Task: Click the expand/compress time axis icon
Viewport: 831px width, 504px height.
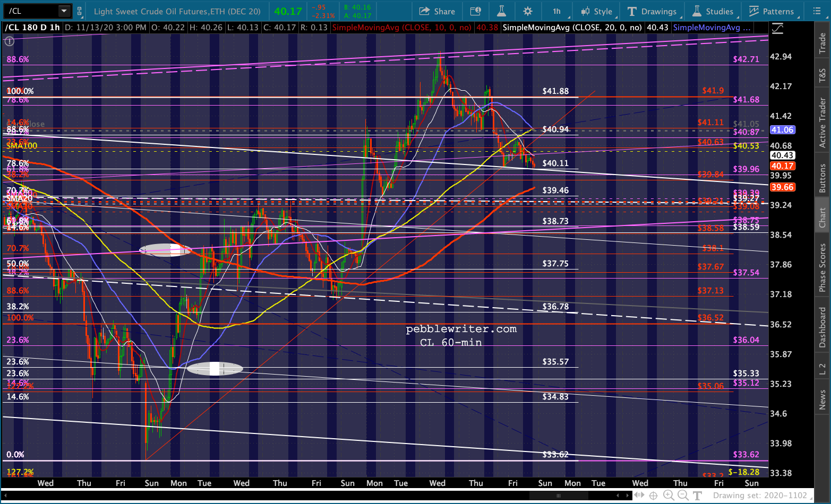Action: point(640,496)
